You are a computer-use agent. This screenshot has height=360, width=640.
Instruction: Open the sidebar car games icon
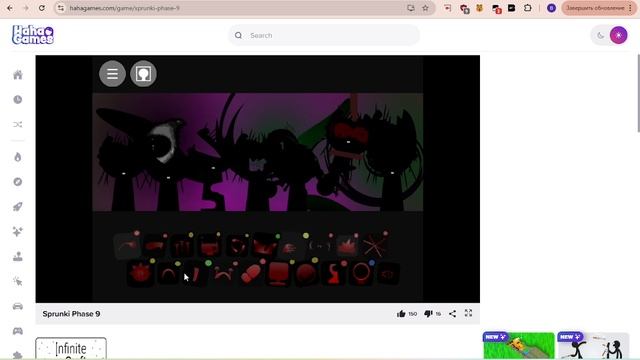click(x=18, y=306)
